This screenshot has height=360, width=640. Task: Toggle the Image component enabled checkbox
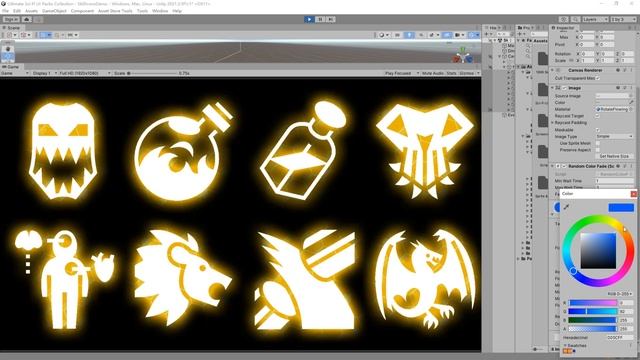pyautogui.click(x=564, y=88)
